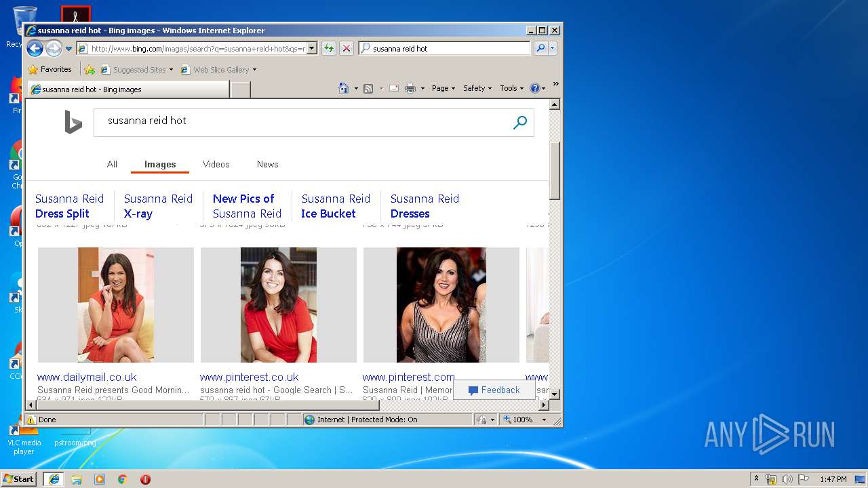The image size is (868, 488).
Task: Click the IE Forward navigation button
Action: [x=54, y=48]
